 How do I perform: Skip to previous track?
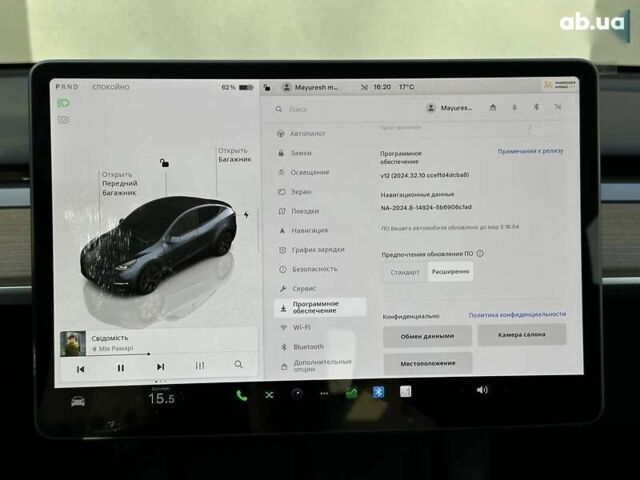(80, 369)
